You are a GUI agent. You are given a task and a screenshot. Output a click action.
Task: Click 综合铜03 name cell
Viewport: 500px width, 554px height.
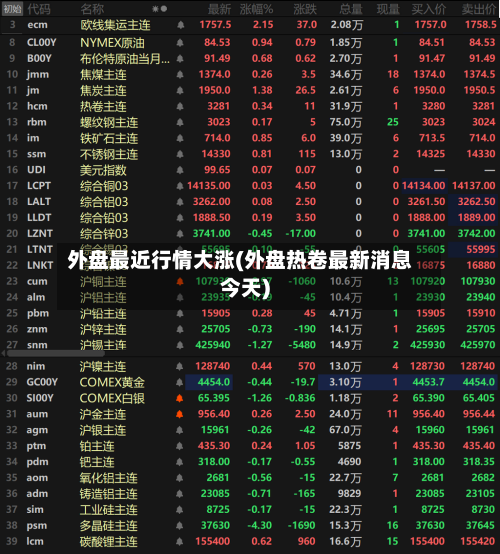[104, 186]
